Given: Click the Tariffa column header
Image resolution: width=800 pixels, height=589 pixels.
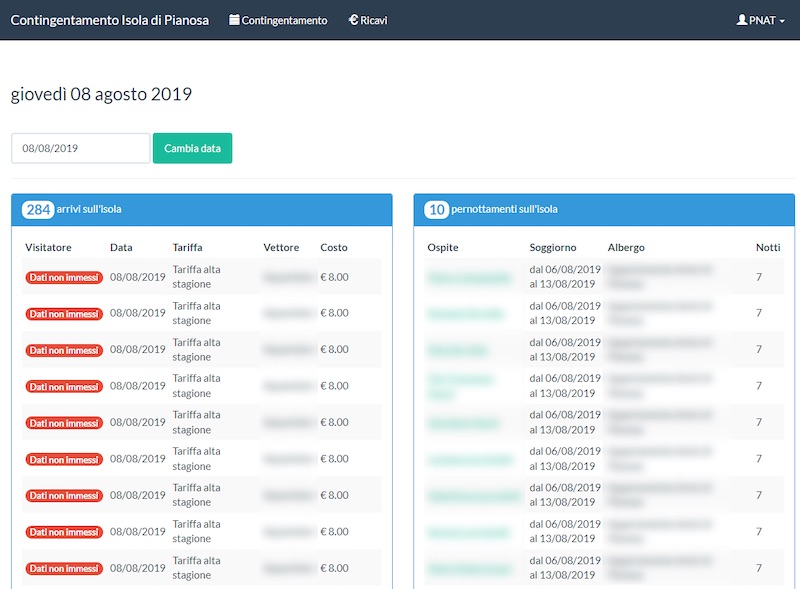Looking at the screenshot, I should coord(187,247).
